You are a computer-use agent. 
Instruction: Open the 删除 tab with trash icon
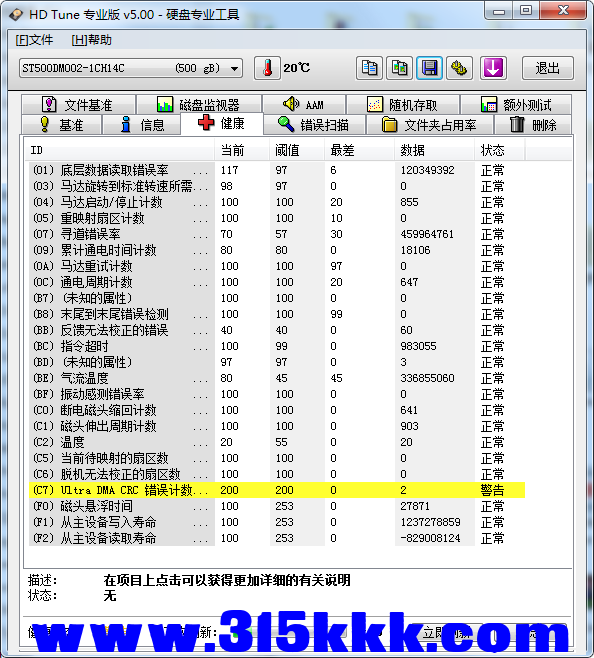(x=533, y=125)
